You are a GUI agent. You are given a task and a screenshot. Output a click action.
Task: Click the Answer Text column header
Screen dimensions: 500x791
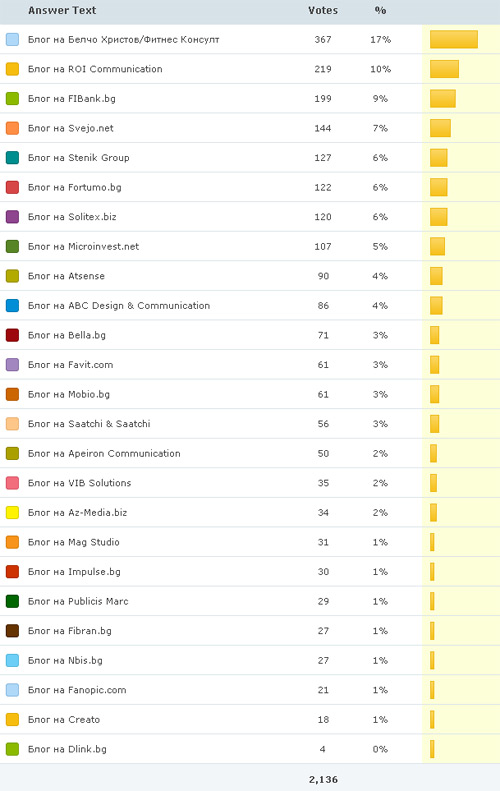coord(62,10)
